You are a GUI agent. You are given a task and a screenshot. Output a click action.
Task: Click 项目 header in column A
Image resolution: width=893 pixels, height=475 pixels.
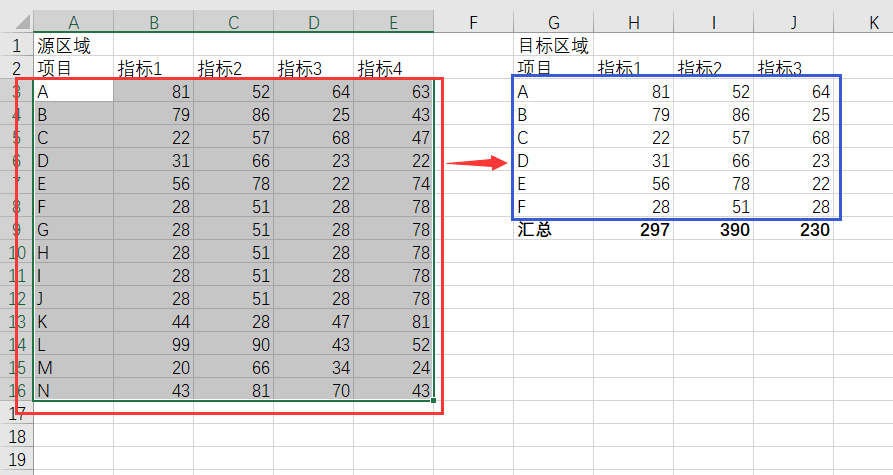click(x=73, y=68)
